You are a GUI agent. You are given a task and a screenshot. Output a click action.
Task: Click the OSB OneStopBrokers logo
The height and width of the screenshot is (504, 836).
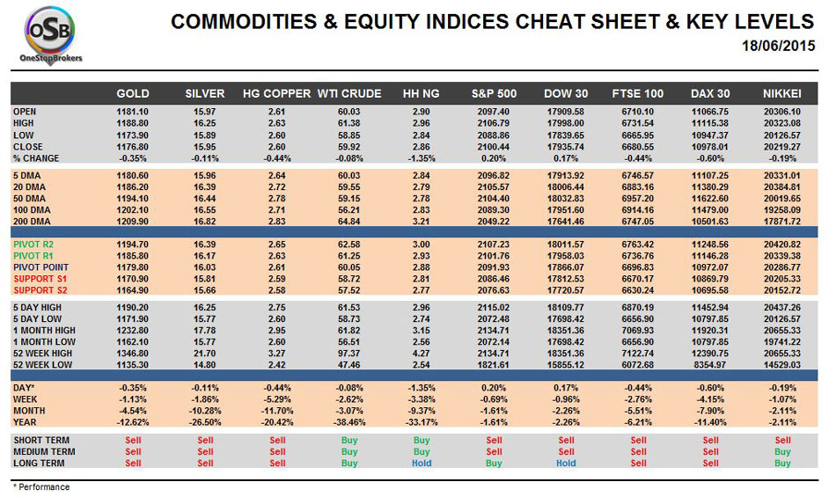pos(51,35)
